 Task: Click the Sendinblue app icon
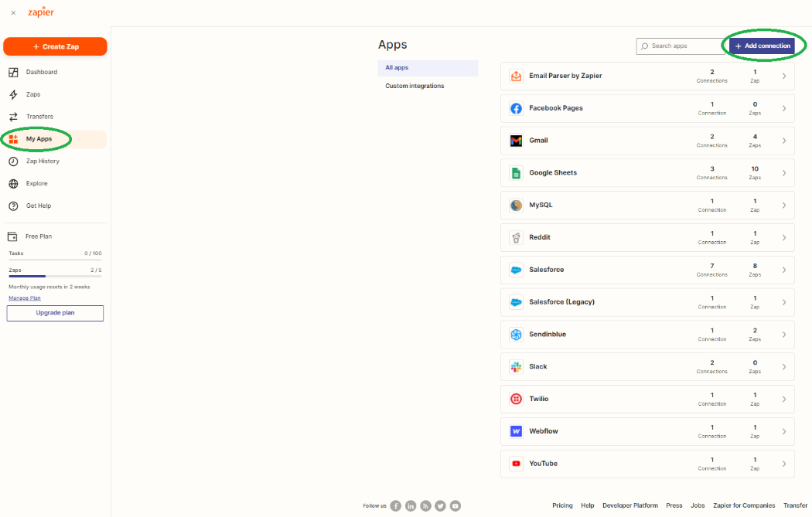click(516, 335)
